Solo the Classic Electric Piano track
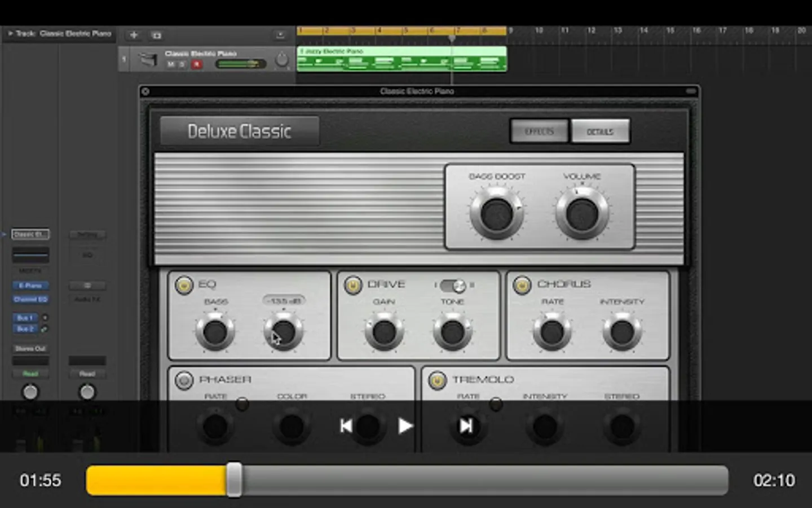 (182, 64)
